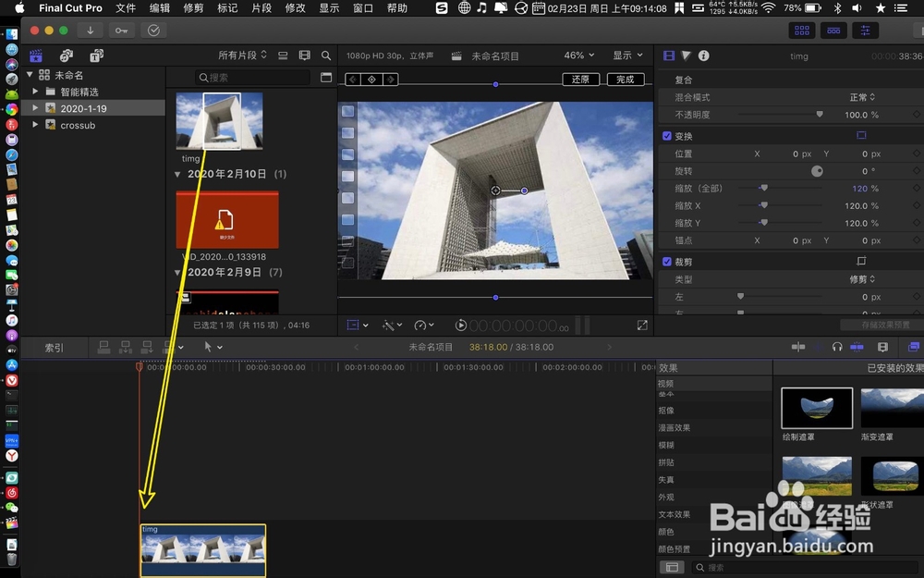Uncheck the 变换 transform checkbox

[x=667, y=135]
